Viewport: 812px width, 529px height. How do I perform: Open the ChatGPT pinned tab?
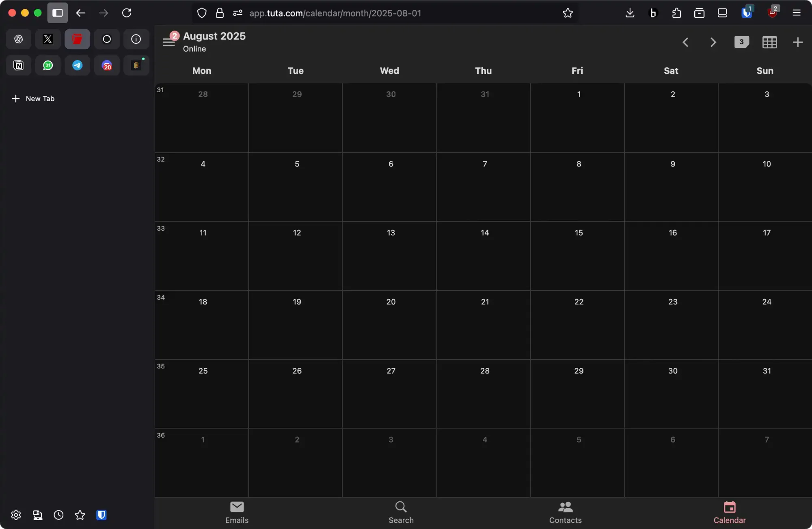coord(19,39)
